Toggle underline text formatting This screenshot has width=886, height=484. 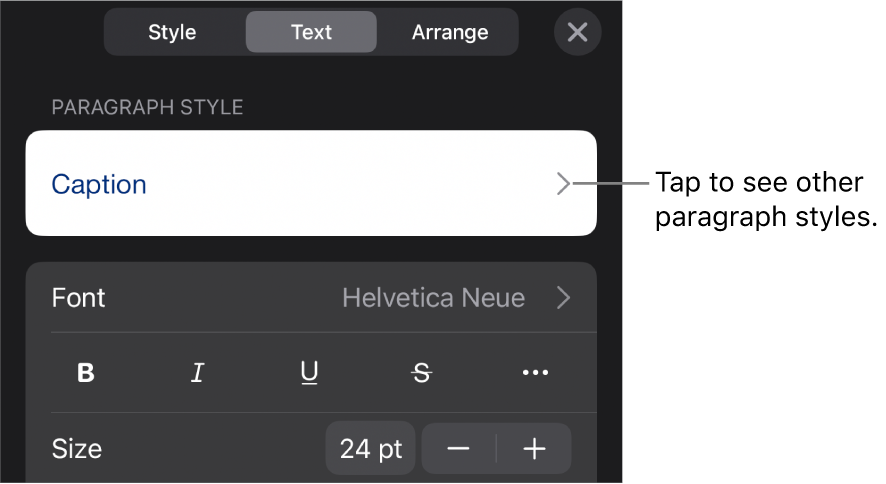(x=310, y=373)
